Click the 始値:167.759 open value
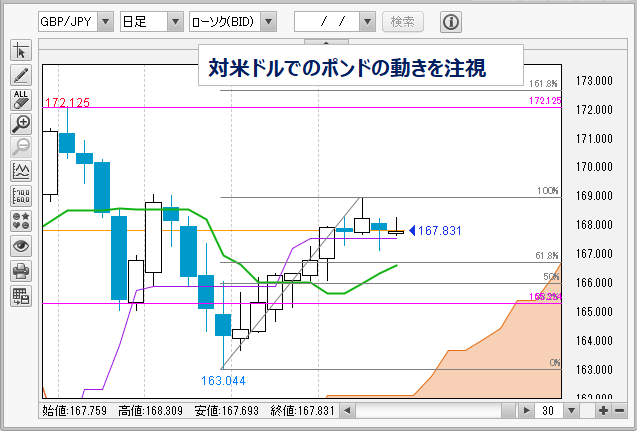Viewport: 637px width, 431px height. click(x=75, y=411)
